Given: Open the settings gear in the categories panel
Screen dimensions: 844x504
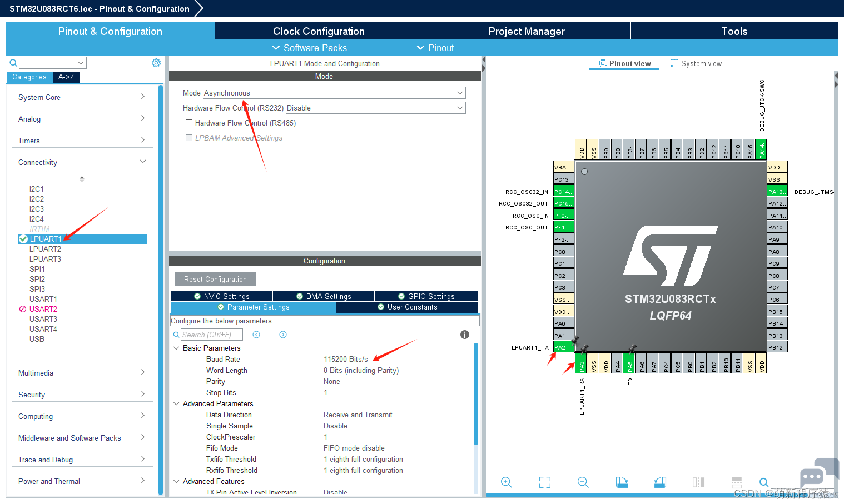Looking at the screenshot, I should 156,63.
